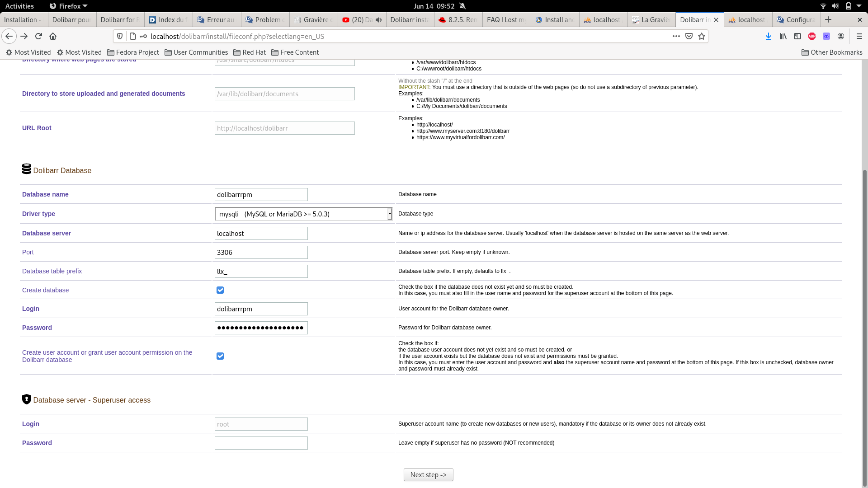The image size is (868, 488).
Task: Go back with the browser Back arrow
Action: coord(9,36)
